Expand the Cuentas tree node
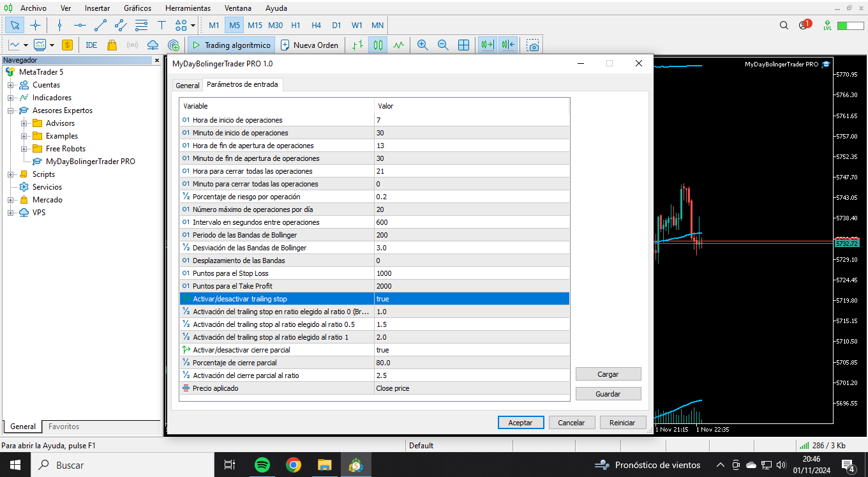Screen dimensions: 868x477 tap(10, 85)
